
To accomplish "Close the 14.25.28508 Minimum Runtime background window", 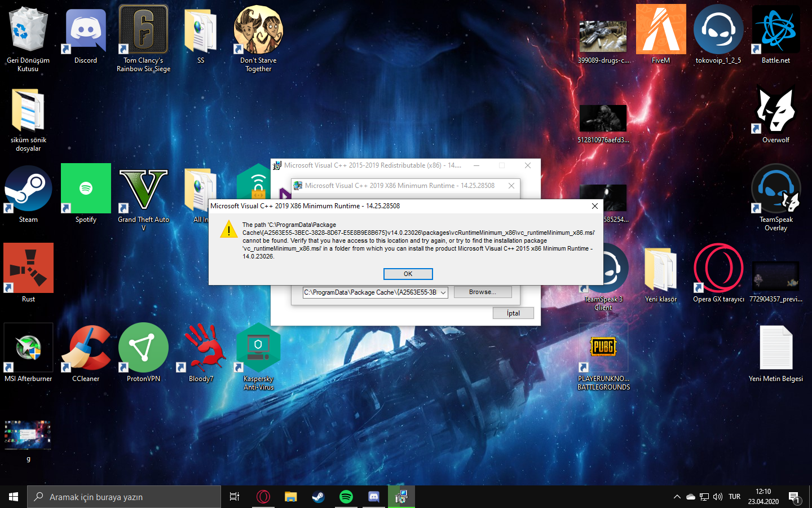I will pyautogui.click(x=511, y=186).
